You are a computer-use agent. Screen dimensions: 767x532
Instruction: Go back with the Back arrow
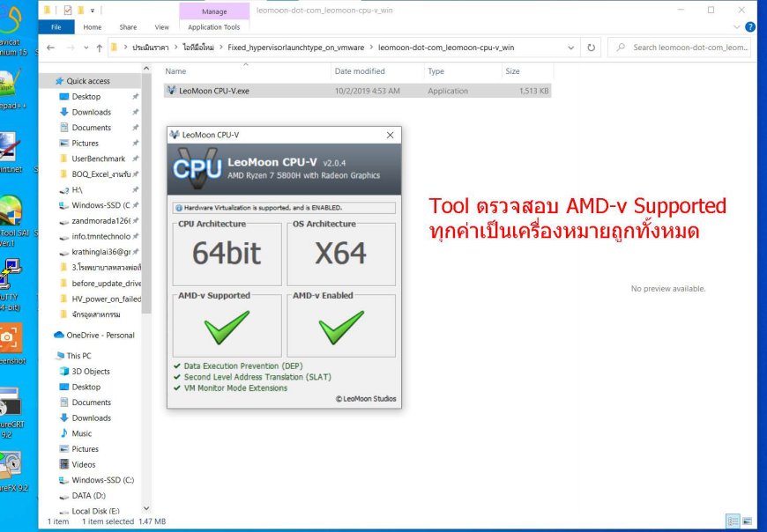[50, 48]
